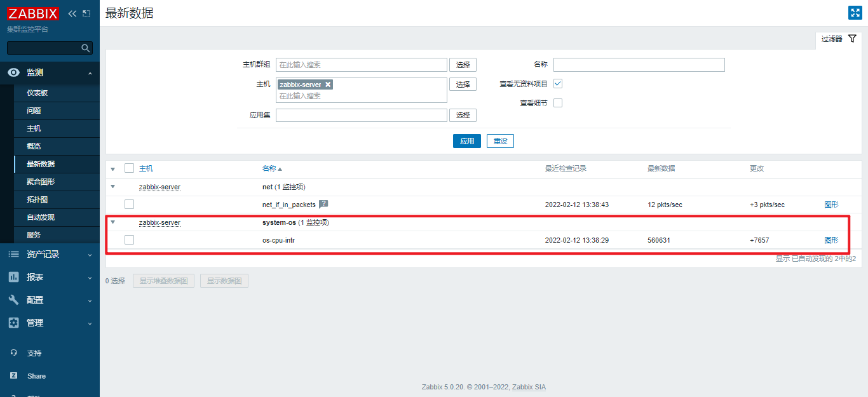Collapse the net group triangle

(113, 187)
